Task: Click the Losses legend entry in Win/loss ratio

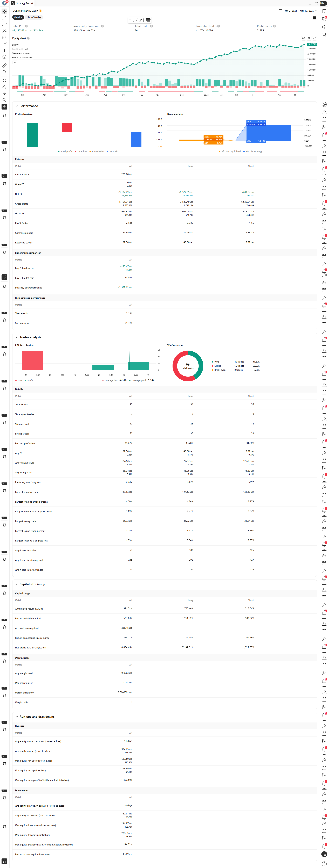Action: click(x=216, y=366)
